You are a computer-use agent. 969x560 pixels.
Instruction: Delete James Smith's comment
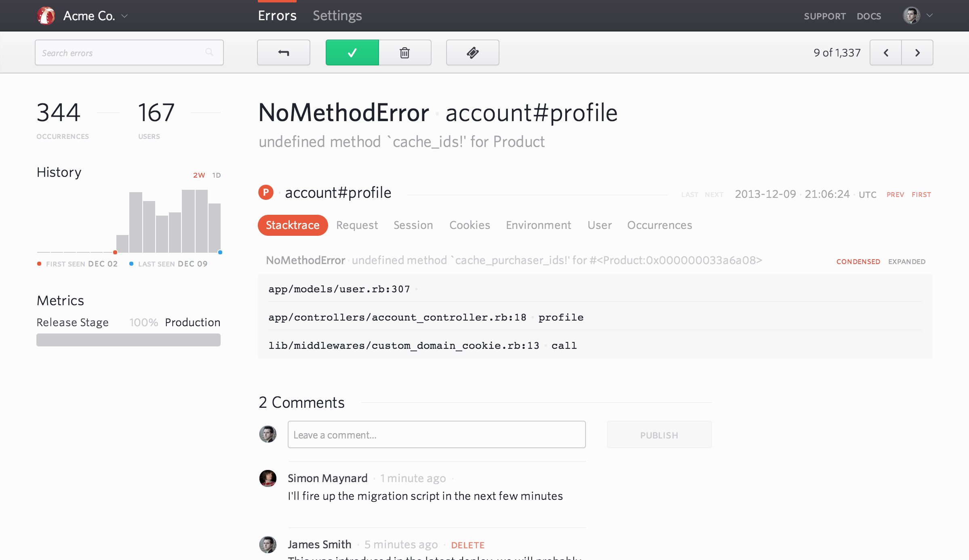click(x=468, y=545)
